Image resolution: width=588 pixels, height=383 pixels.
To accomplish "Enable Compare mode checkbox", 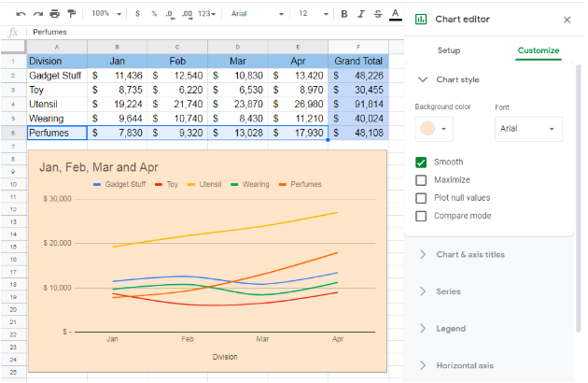I will click(421, 216).
